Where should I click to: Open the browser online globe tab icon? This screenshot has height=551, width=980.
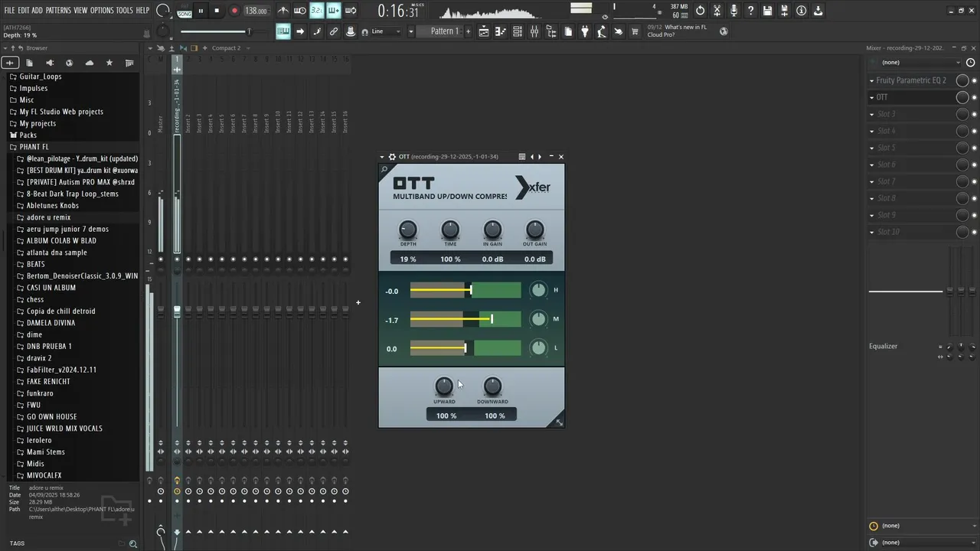(x=70, y=63)
